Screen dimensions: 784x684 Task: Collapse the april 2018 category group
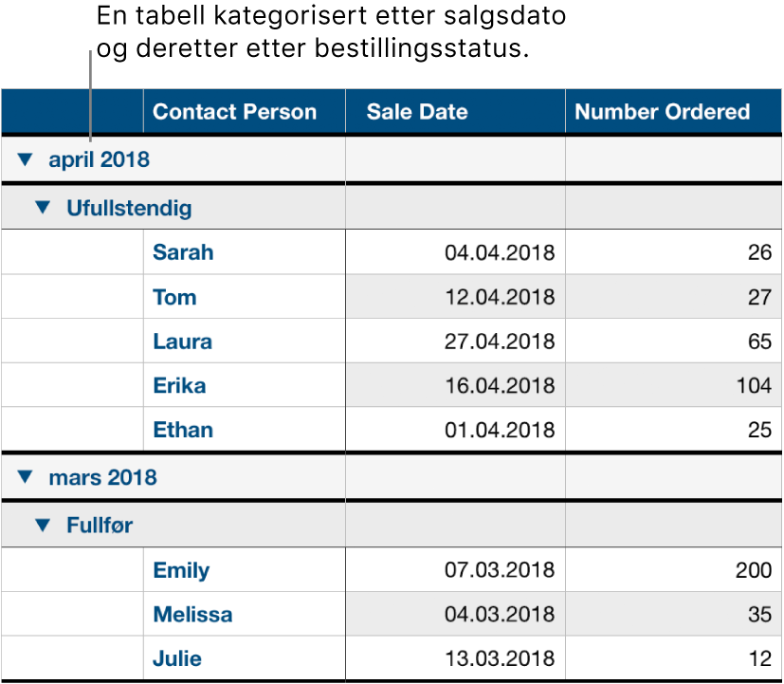pos(25,159)
